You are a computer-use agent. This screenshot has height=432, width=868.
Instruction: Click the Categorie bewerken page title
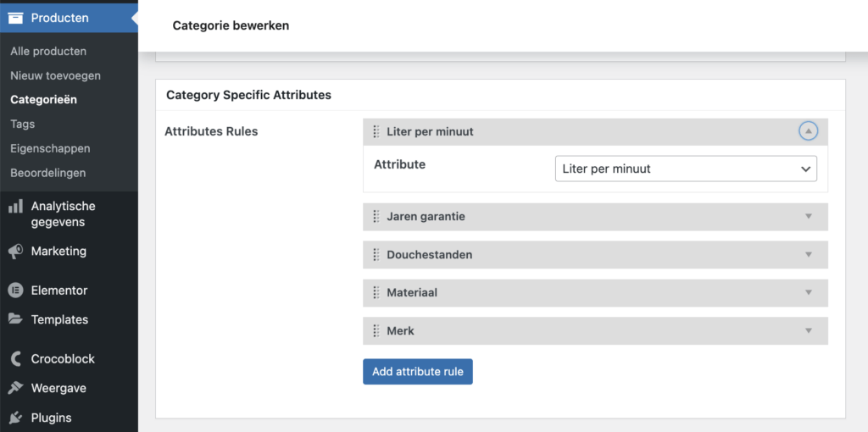231,25
